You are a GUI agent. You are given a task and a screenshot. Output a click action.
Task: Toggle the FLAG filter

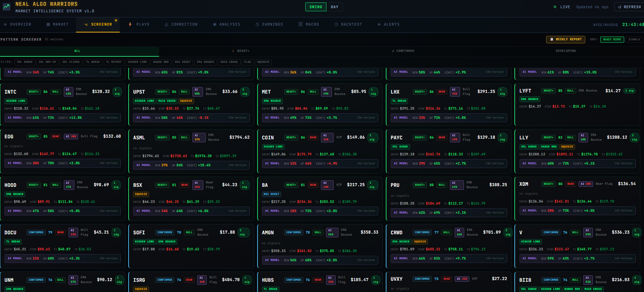click(x=247, y=62)
